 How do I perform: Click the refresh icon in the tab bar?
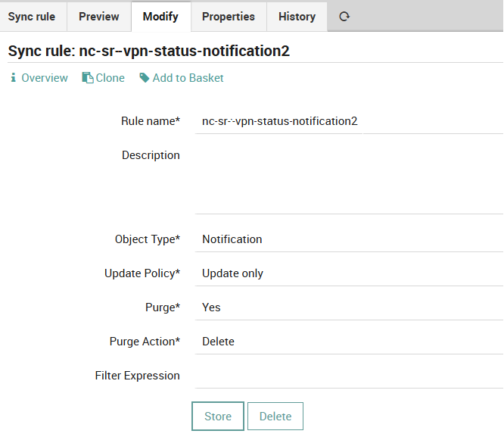(344, 16)
